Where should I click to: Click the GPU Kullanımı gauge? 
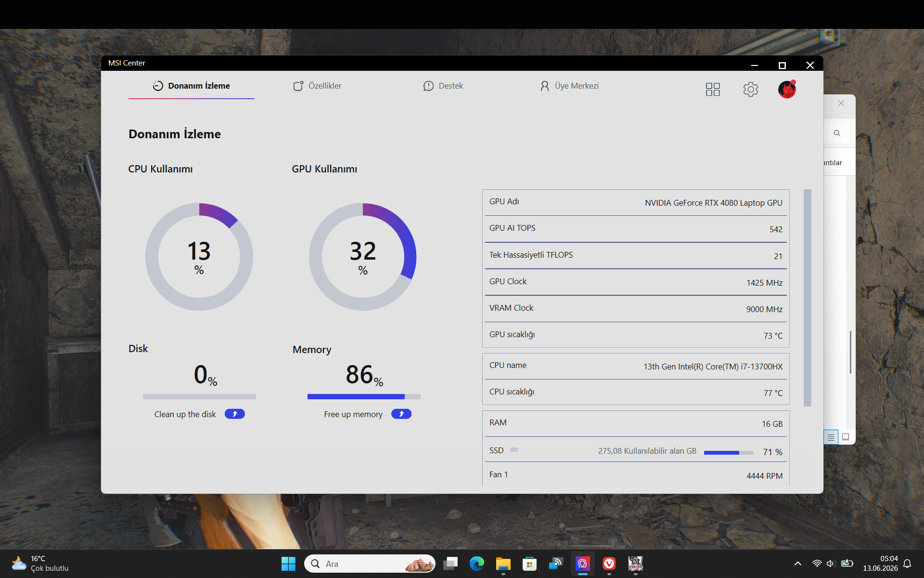click(x=363, y=257)
